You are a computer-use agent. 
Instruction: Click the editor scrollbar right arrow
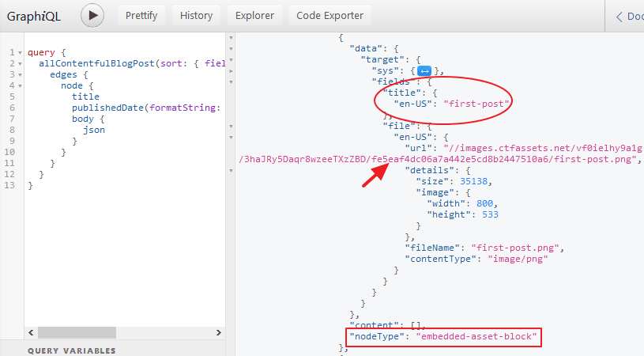220,332
